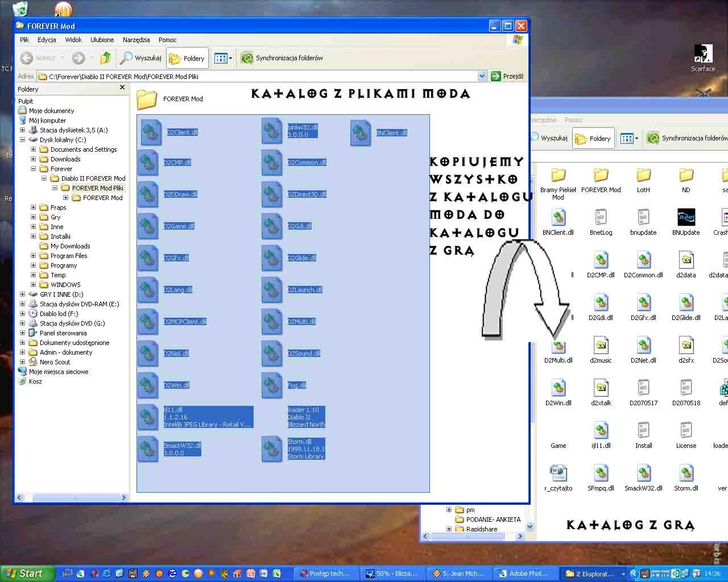Collapse the Dysk lokalny (C:) tree node
728x582 pixels.
click(x=23, y=140)
